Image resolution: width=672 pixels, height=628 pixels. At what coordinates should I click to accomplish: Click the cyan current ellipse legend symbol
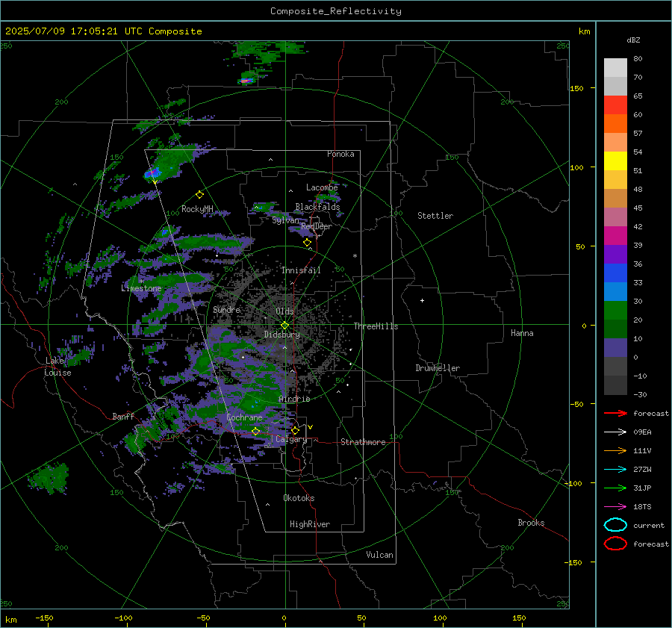click(x=615, y=525)
